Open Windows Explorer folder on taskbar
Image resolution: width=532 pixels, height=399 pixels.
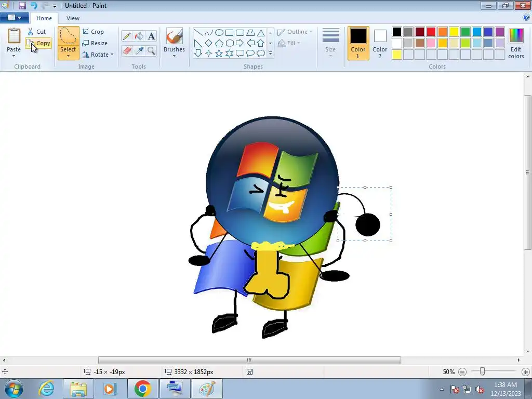click(x=78, y=389)
